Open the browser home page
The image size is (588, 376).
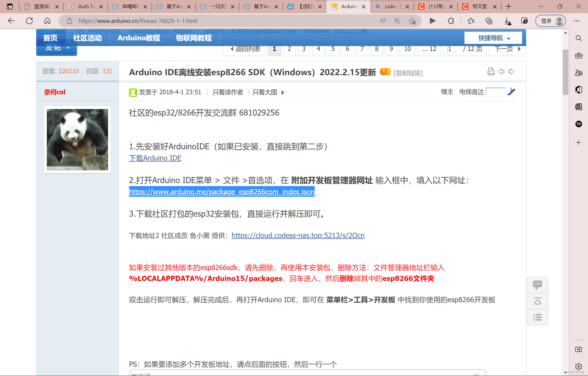pyautogui.click(x=47, y=21)
